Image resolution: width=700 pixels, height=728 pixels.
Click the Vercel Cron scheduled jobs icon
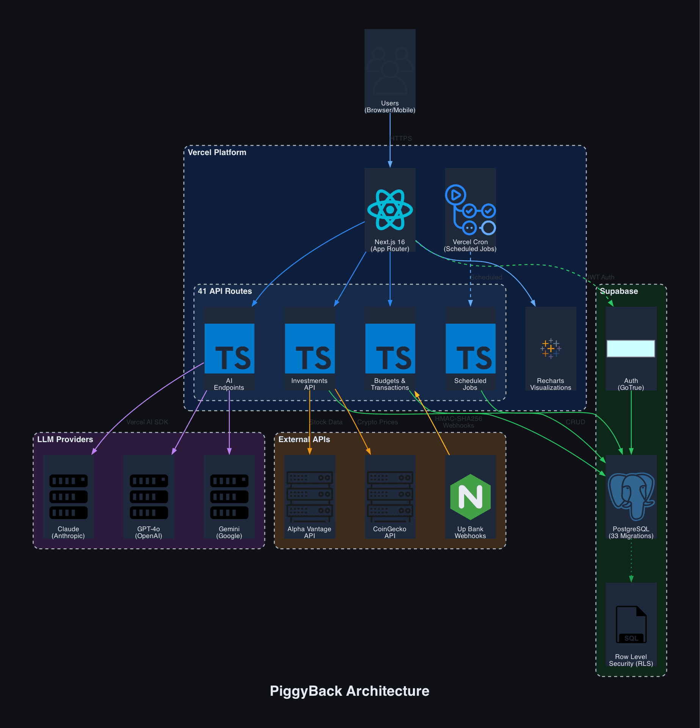tap(470, 209)
